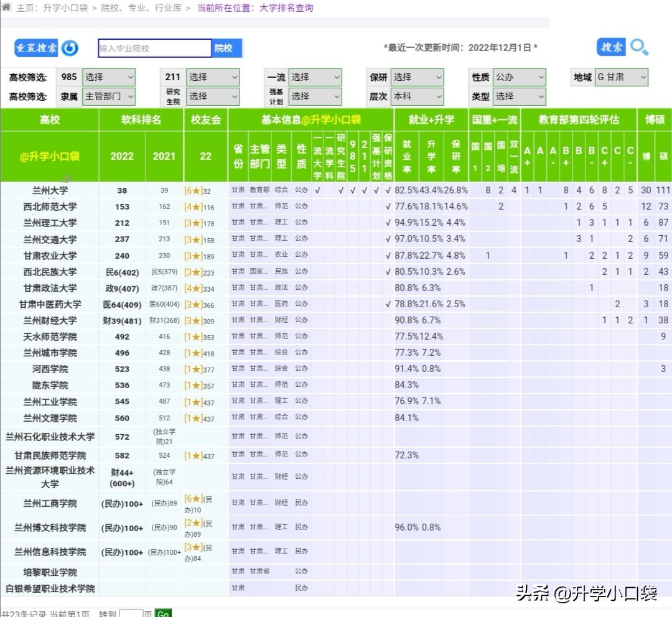This screenshot has width=672, height=617.
Task: Click the page number input before Go
Action: pyautogui.click(x=132, y=613)
